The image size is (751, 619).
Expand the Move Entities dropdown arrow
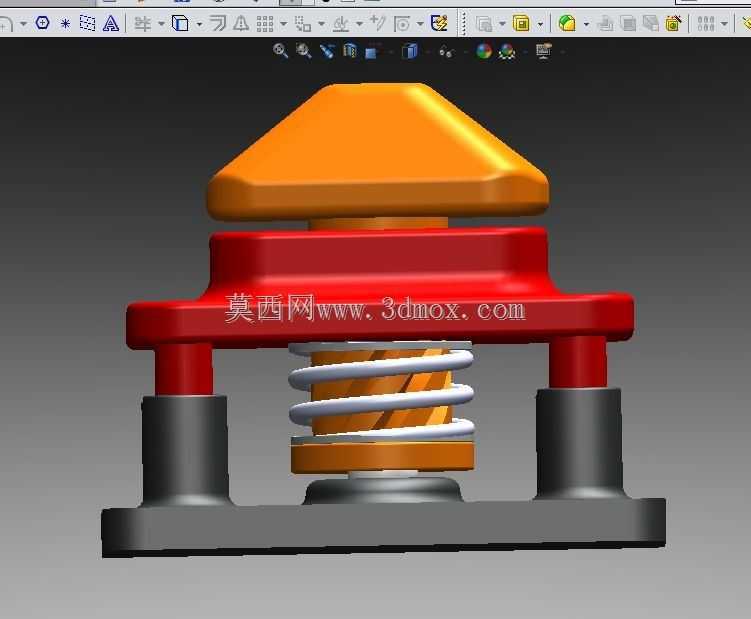321,23
